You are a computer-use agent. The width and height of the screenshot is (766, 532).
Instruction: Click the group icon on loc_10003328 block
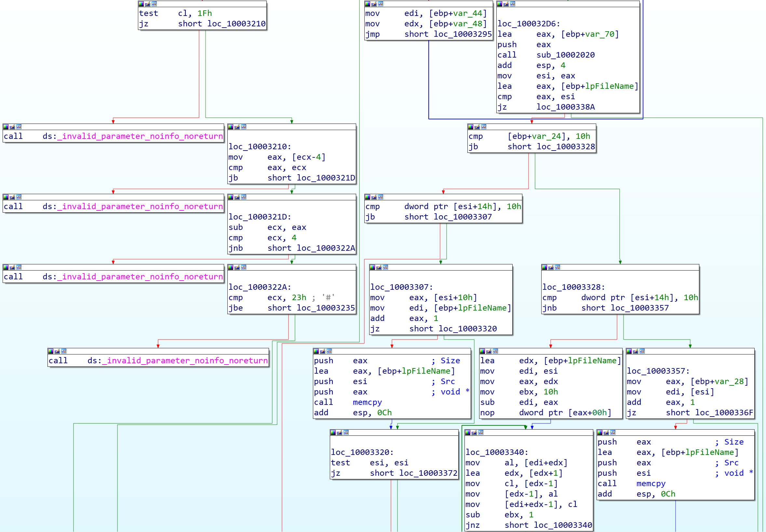coord(558,268)
